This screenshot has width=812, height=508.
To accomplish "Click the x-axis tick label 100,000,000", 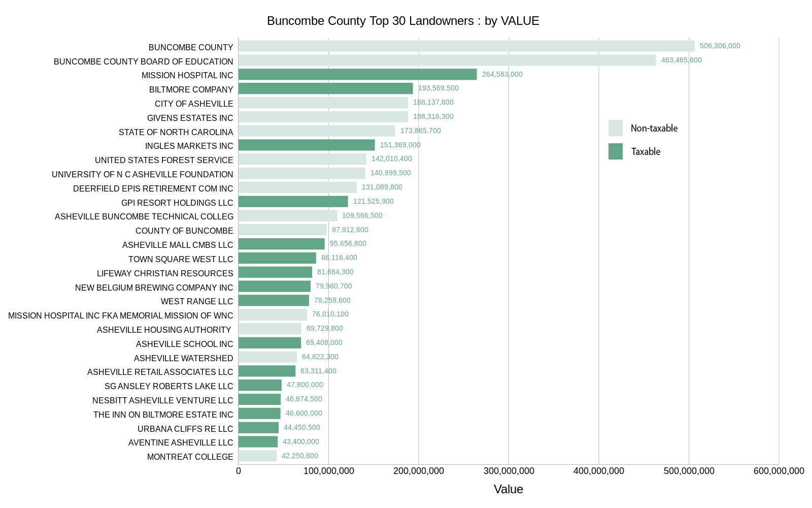I will (x=328, y=471).
